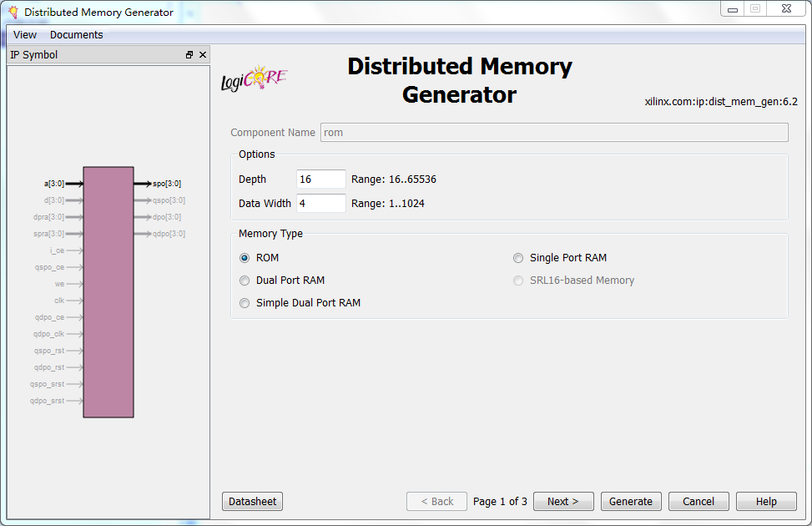The width and height of the screenshot is (812, 526).
Task: Click the Component Name field
Action: pos(554,132)
